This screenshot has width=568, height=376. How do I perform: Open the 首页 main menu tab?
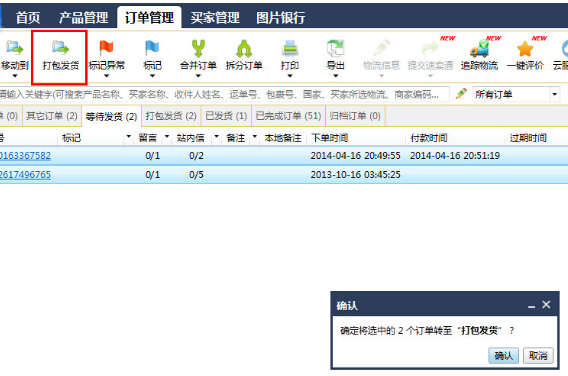pyautogui.click(x=28, y=17)
